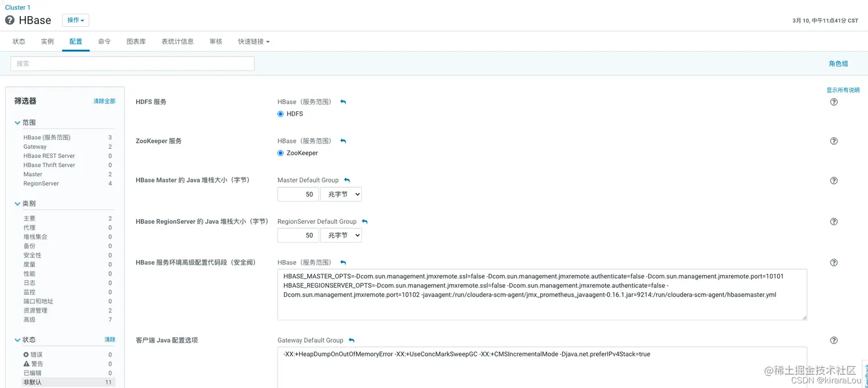
Task: Select the HDFS radio button
Action: 281,114
